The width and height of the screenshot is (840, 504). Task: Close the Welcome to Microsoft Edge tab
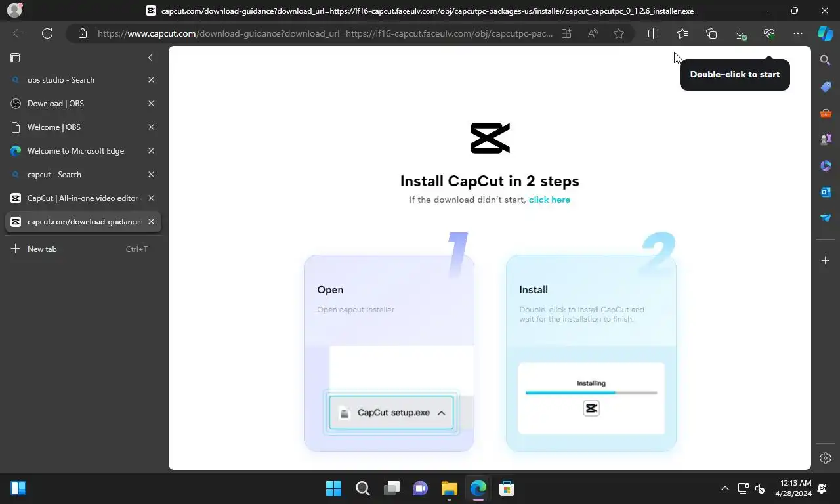151,151
